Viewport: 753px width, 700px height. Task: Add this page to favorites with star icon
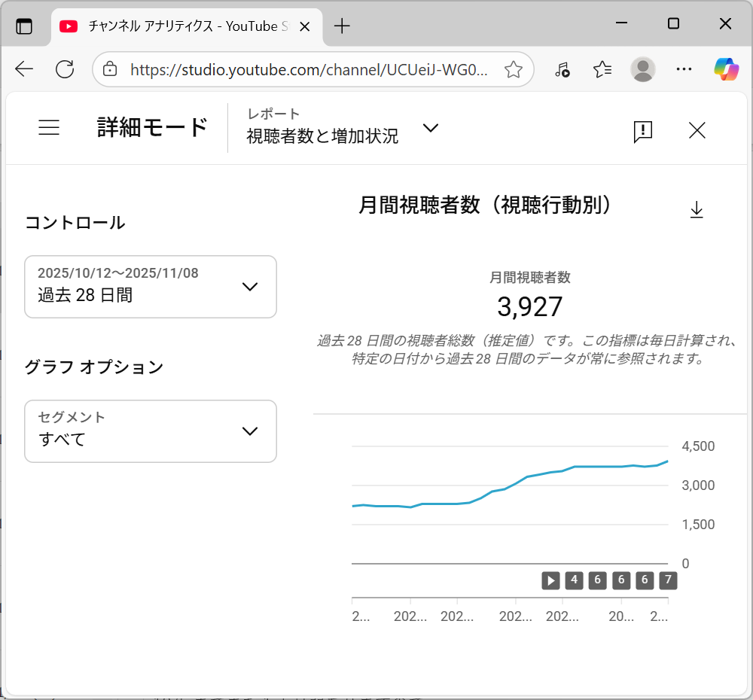514,70
